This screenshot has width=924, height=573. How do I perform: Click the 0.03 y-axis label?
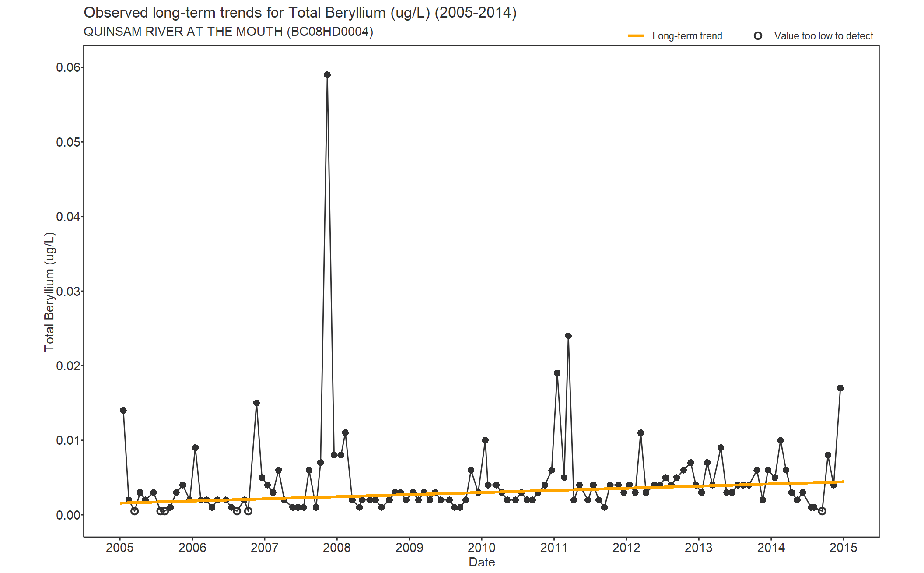[x=68, y=291]
